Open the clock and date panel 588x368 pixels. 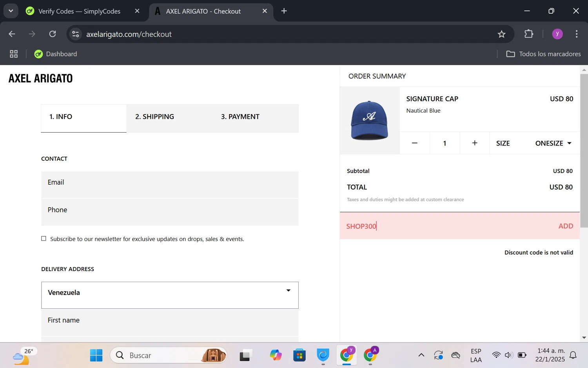tap(550, 355)
